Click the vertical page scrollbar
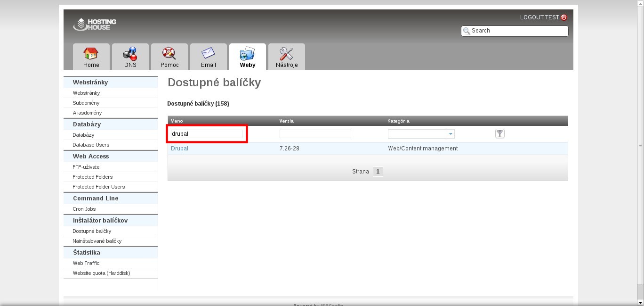This screenshot has height=306, width=644. (640, 145)
